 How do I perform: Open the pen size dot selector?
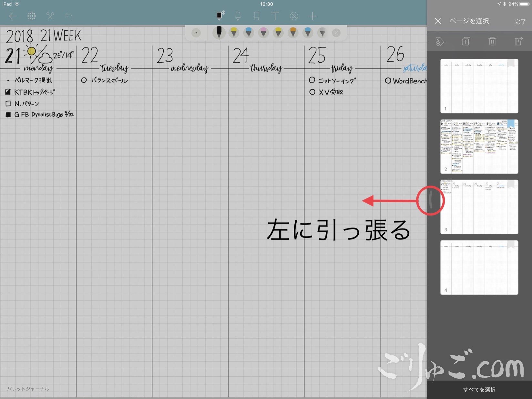[196, 33]
